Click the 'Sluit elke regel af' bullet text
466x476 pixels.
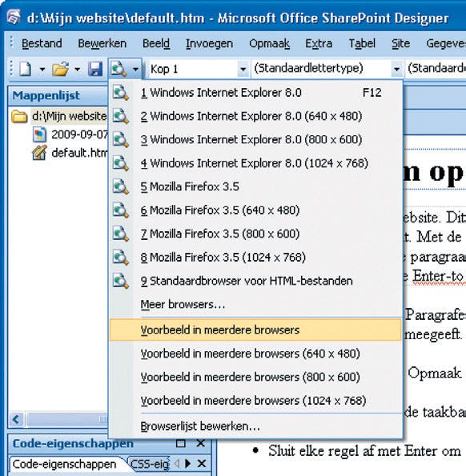point(364,451)
